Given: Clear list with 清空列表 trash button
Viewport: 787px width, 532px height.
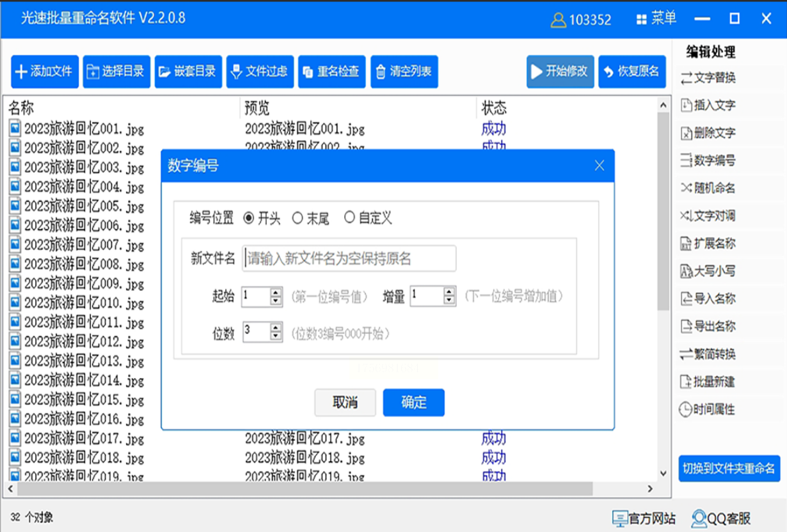Looking at the screenshot, I should click(x=404, y=72).
